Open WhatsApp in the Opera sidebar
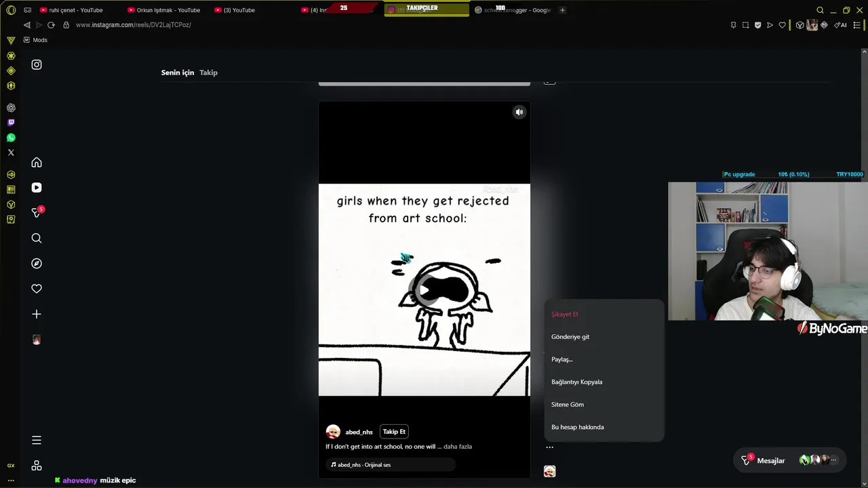This screenshot has height=488, width=868. click(11, 138)
